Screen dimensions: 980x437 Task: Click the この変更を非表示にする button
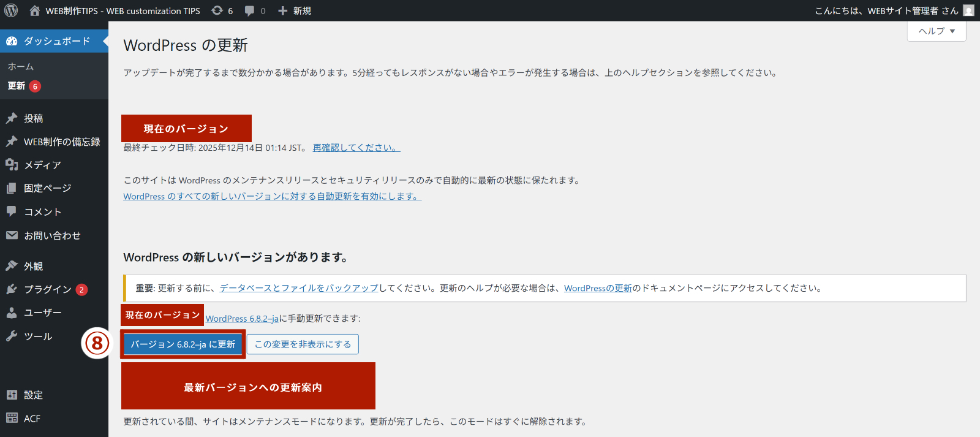(303, 344)
